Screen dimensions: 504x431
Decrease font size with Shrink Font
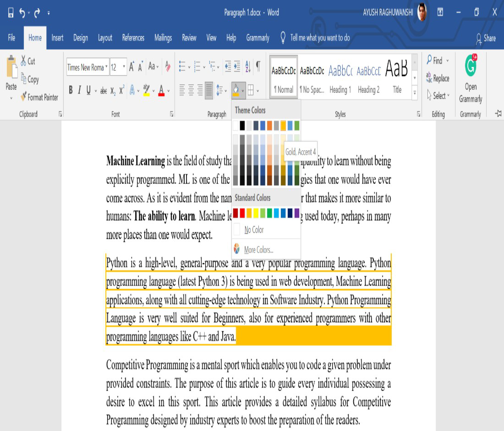click(140, 67)
